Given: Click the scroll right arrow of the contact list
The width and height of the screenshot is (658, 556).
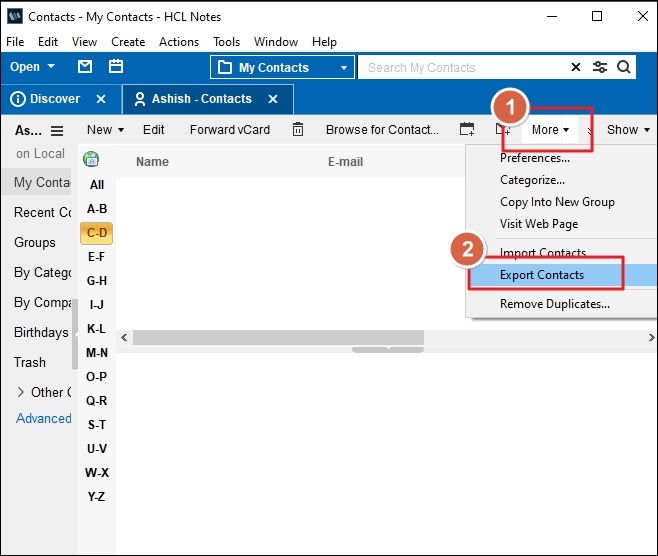Looking at the screenshot, I should 651,337.
